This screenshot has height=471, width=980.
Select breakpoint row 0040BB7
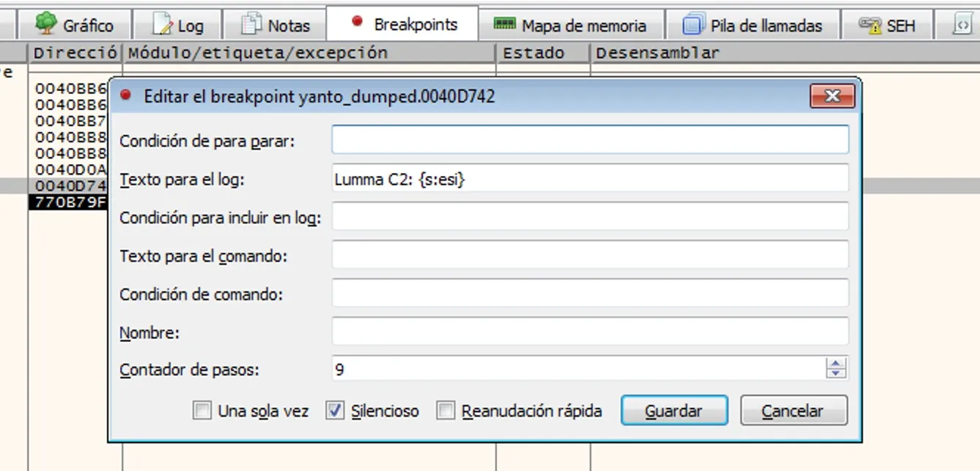click(71, 121)
